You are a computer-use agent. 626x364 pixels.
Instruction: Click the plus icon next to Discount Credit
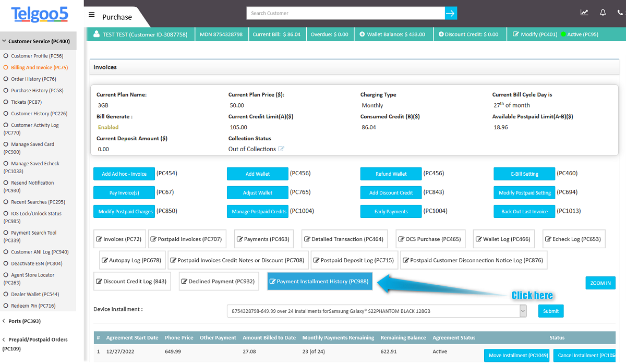441,34
